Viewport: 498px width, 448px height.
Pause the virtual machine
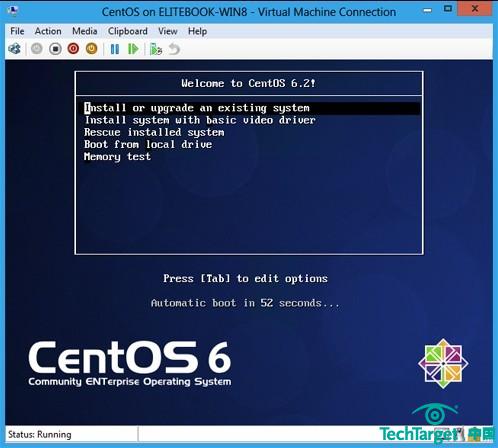point(115,49)
